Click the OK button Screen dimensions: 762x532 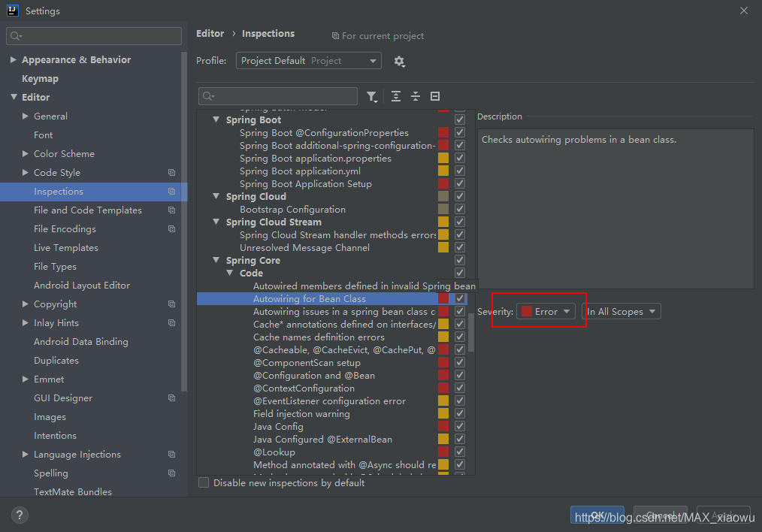[597, 515]
